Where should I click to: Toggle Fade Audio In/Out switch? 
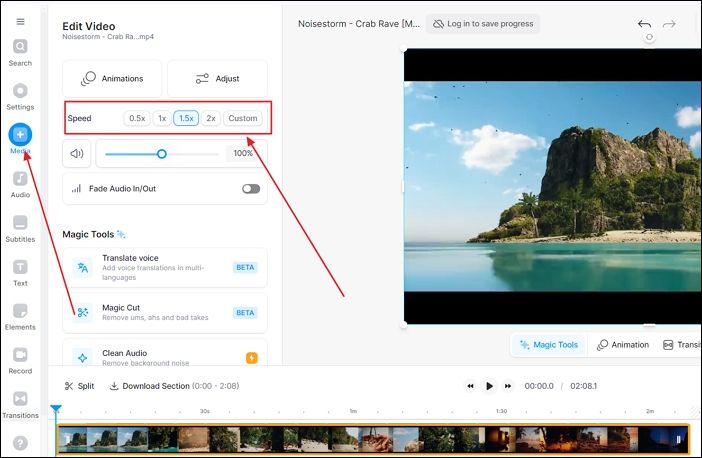(x=250, y=189)
